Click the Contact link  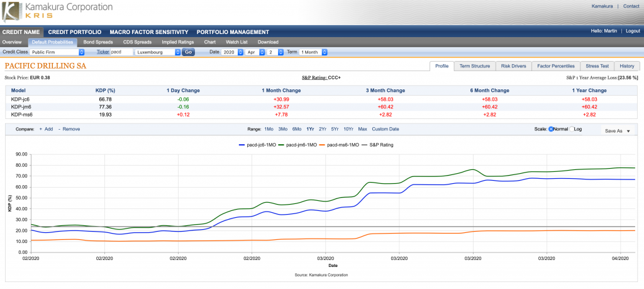click(x=631, y=6)
